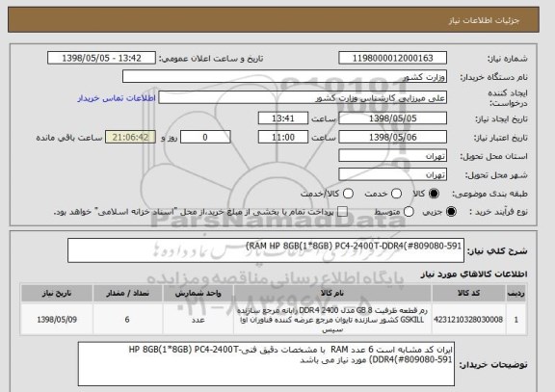Click the کد کالا column header
Image resolution: width=555 pixels, height=392 pixels.
point(468,293)
